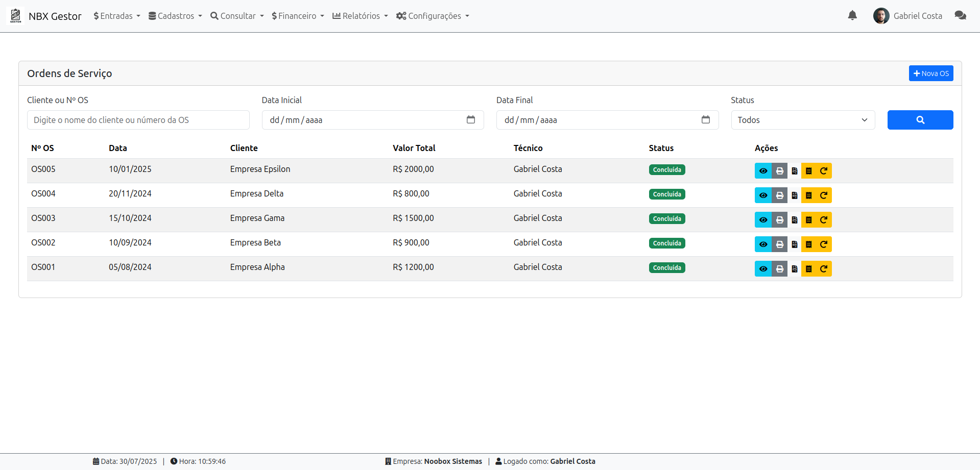Click the blue search magnifier button

(x=920, y=120)
